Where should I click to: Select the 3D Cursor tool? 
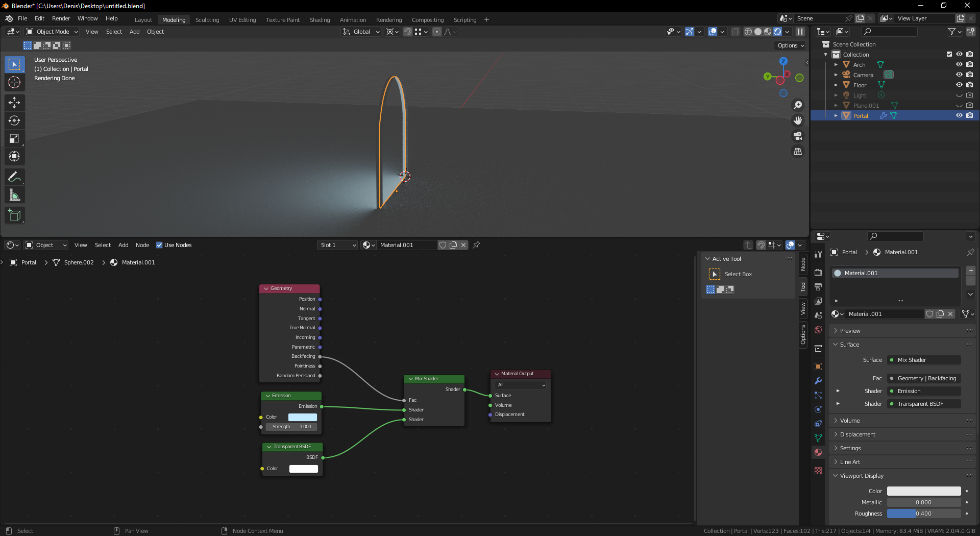click(14, 82)
